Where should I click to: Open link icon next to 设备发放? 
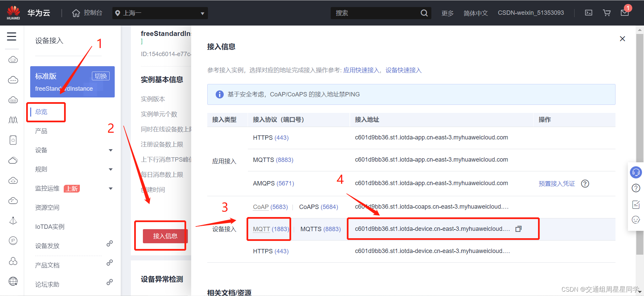110,244
